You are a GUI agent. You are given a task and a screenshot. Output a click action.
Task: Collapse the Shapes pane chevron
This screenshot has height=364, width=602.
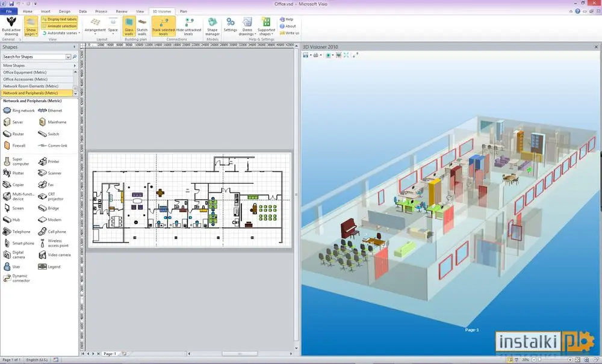(x=75, y=47)
